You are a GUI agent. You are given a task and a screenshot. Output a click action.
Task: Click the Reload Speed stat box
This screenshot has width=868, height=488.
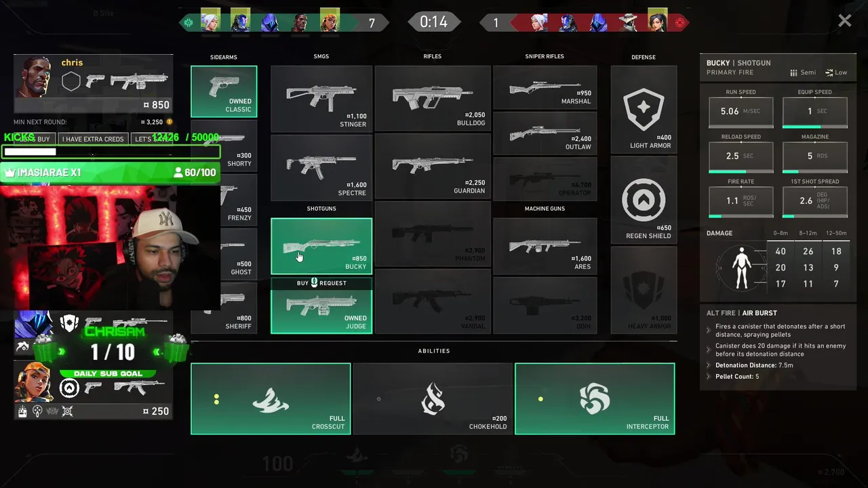tap(741, 157)
